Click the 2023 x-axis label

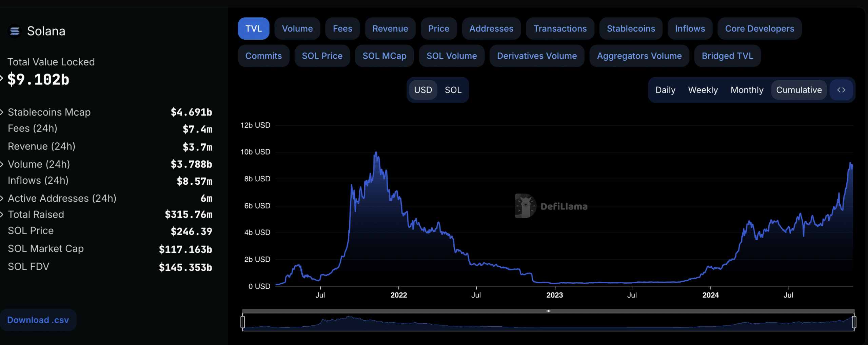coord(554,295)
